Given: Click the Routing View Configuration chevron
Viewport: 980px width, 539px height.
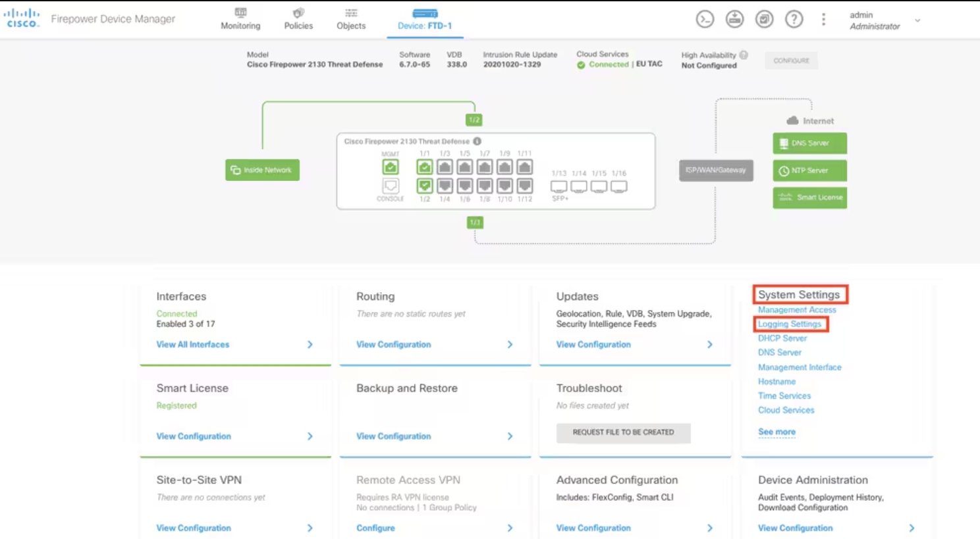Looking at the screenshot, I should [x=510, y=345].
